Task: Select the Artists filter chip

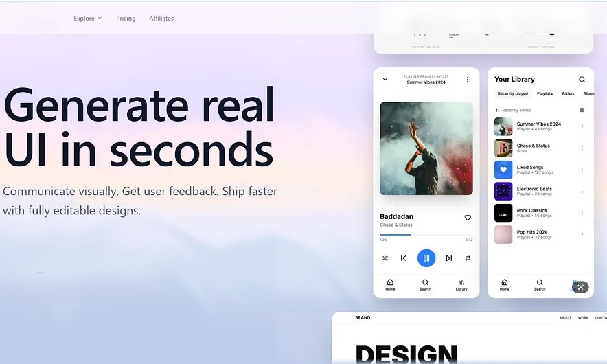Action: click(568, 93)
